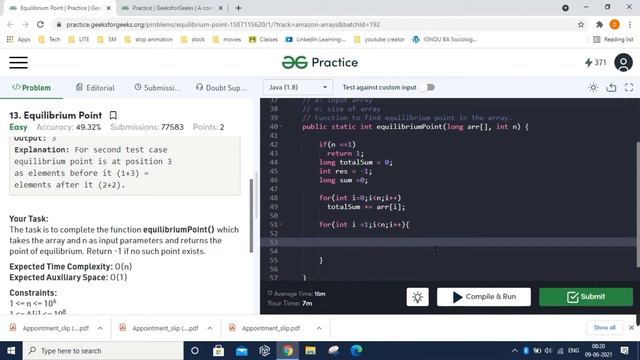
Task: Reload the browser page
Action: coord(40,24)
